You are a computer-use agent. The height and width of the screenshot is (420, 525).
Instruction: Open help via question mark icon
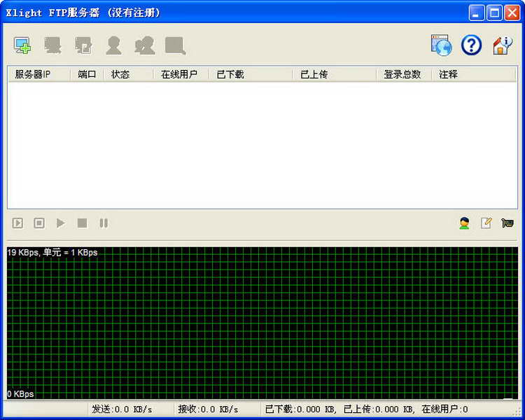471,45
